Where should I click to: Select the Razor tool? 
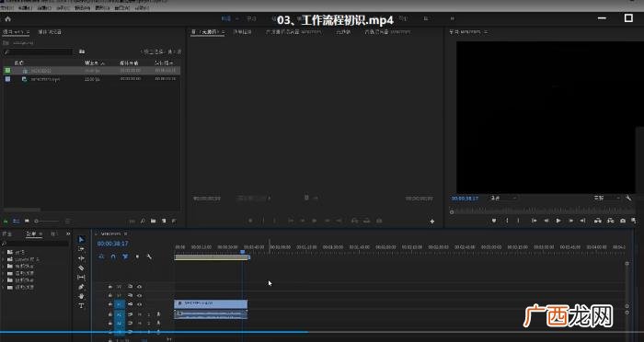coord(81,268)
